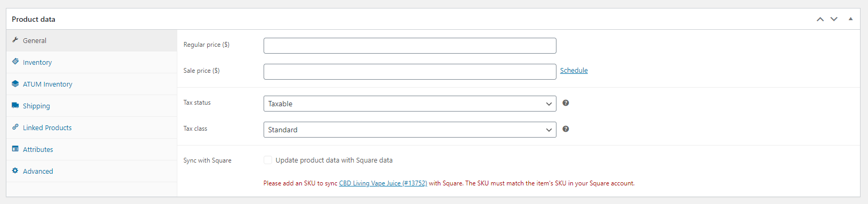This screenshot has height=204, width=868.
Task: Click the ATUM Inventory layers icon
Action: (x=15, y=83)
